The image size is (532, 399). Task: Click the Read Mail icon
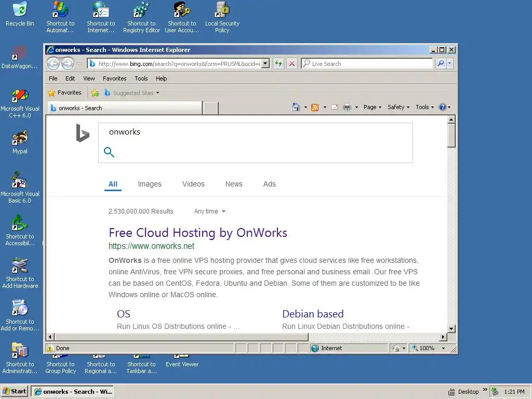click(335, 107)
